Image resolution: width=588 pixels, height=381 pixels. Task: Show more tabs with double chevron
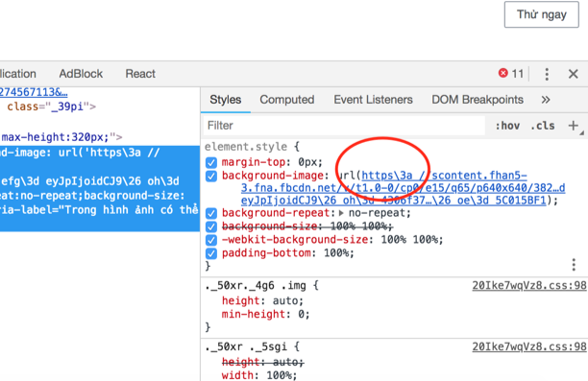(546, 100)
